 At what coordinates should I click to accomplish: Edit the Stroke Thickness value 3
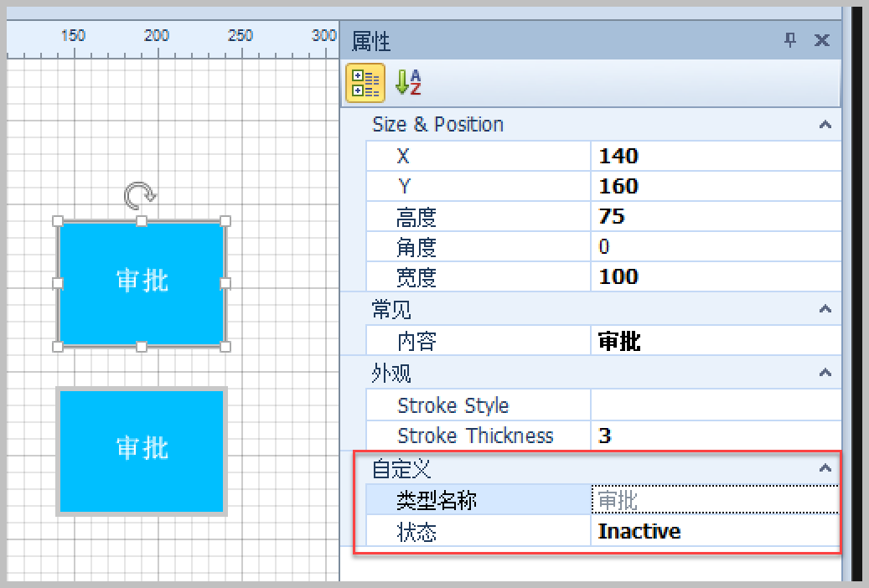pos(716,436)
